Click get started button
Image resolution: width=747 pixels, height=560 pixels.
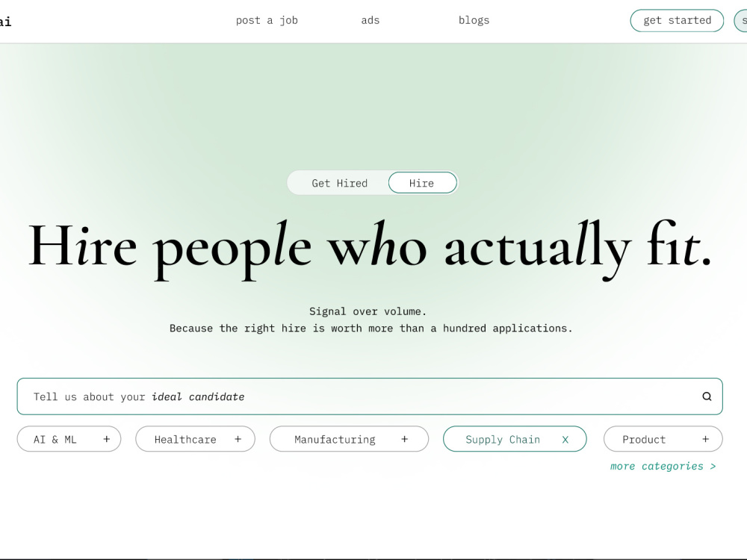pos(677,20)
